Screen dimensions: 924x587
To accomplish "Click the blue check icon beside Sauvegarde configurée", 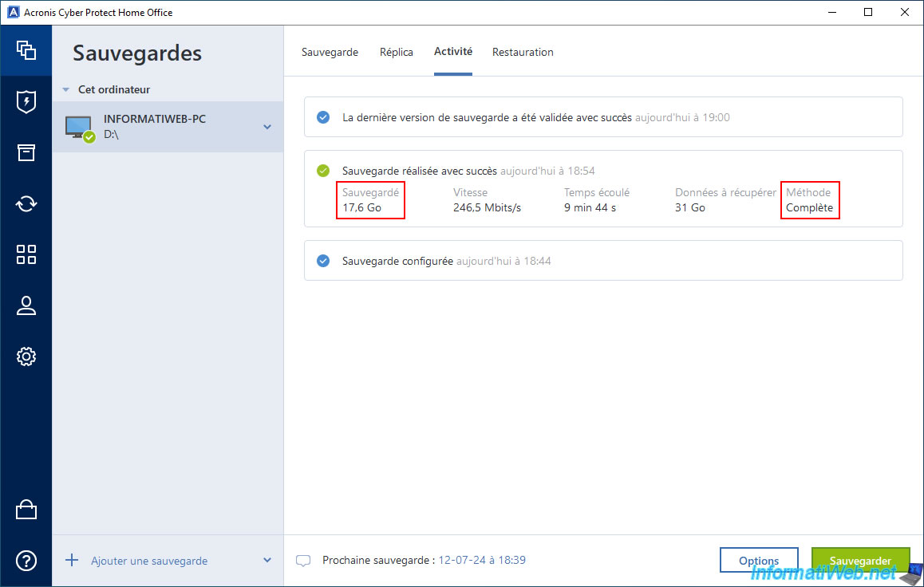I will pyautogui.click(x=323, y=261).
